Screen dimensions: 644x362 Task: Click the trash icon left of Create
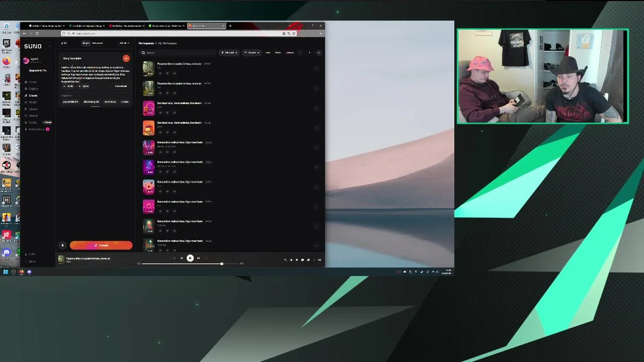point(62,245)
